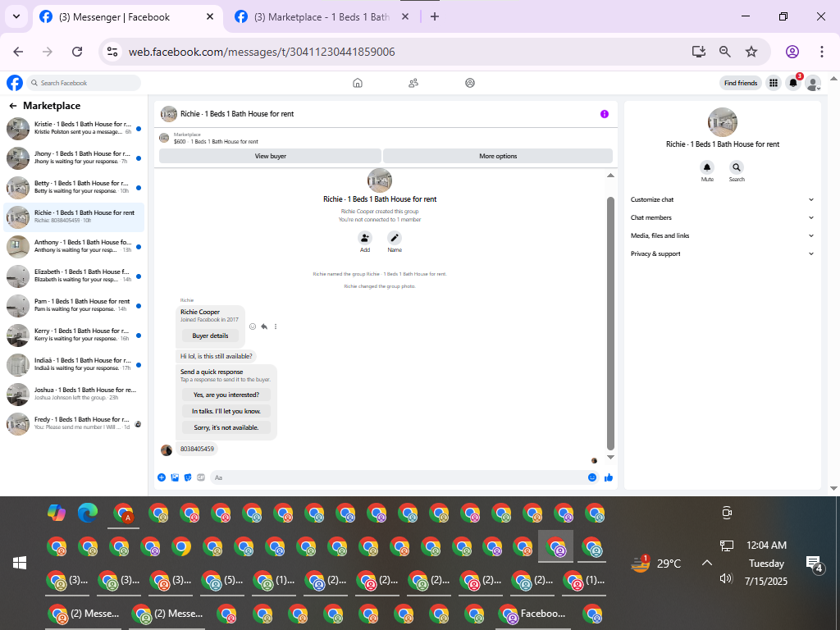The width and height of the screenshot is (840, 630).
Task: Open the notifications bell icon
Action: coord(793,83)
